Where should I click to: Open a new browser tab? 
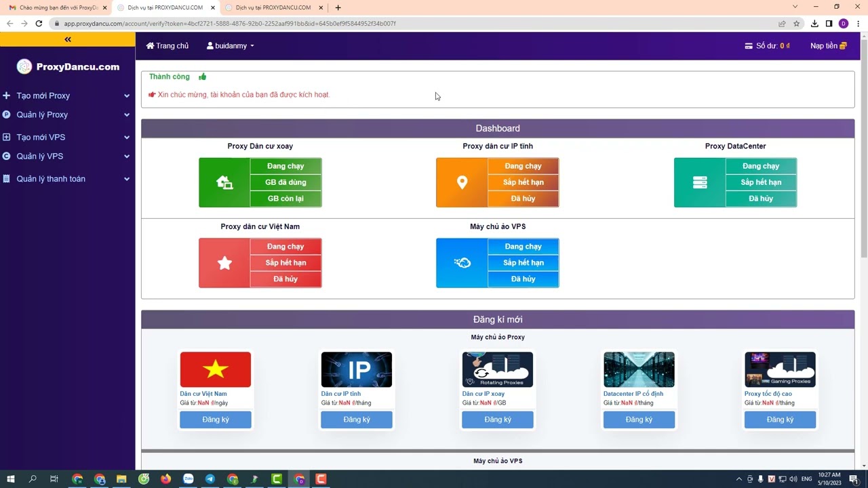338,7
